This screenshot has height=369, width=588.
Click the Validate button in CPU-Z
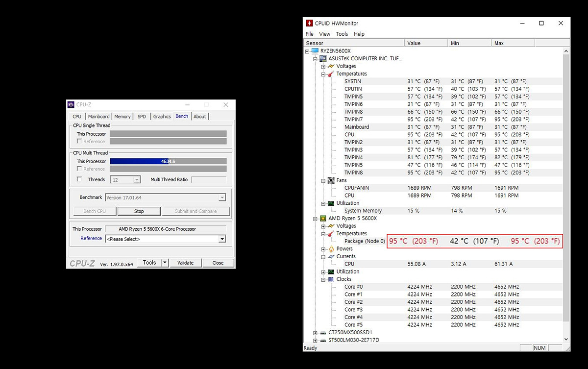pyautogui.click(x=185, y=263)
